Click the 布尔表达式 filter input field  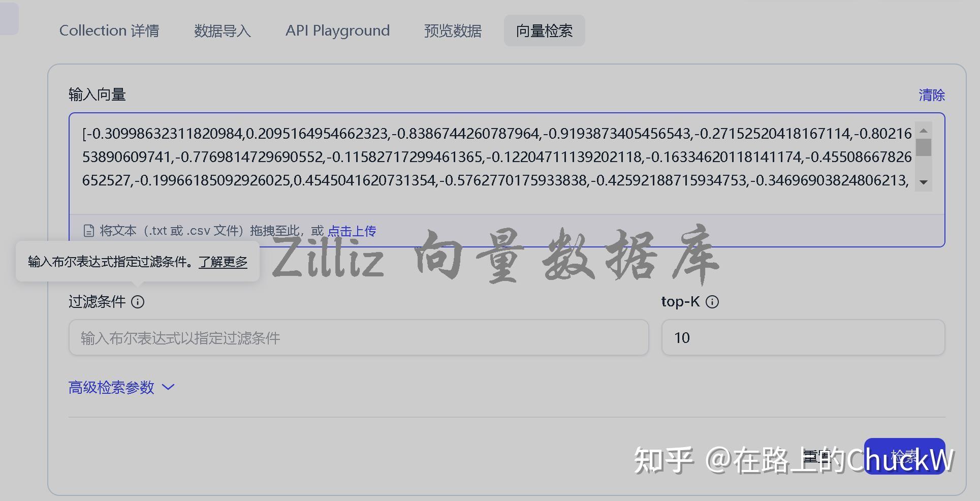pyautogui.click(x=358, y=337)
